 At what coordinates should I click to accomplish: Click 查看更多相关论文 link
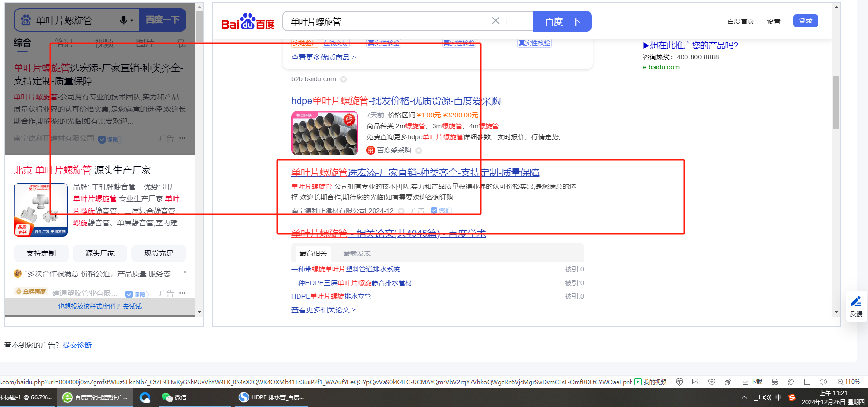324,310
